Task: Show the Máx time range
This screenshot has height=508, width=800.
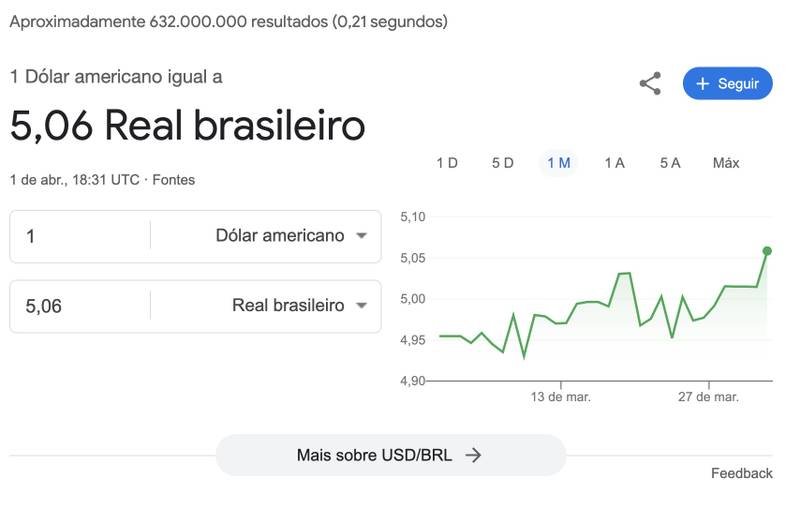Action: point(726,163)
